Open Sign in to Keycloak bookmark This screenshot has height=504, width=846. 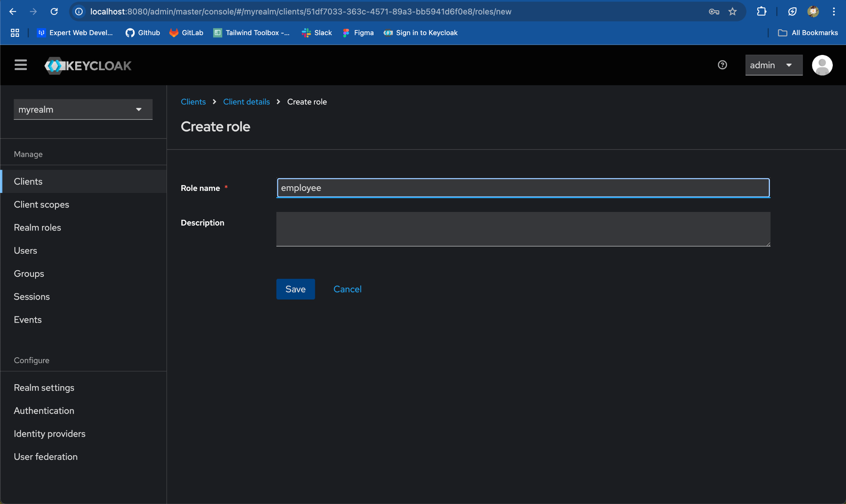point(421,33)
